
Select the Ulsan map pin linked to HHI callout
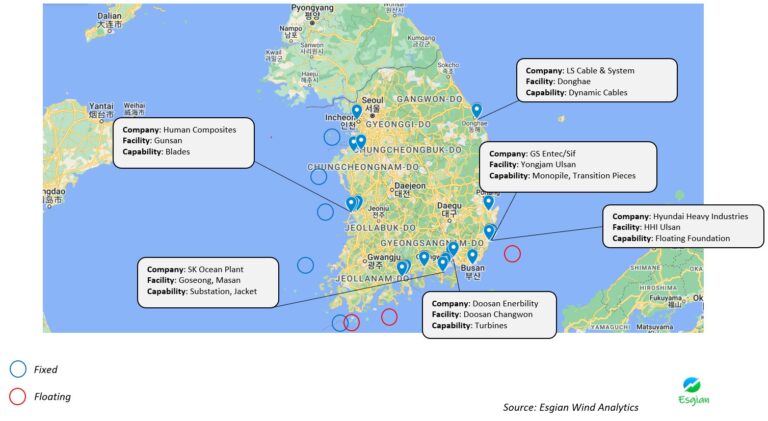[489, 232]
